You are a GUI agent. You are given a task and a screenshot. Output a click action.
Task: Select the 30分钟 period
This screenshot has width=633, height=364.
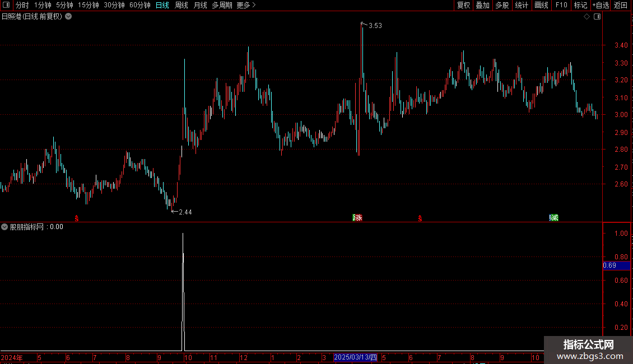tap(114, 5)
